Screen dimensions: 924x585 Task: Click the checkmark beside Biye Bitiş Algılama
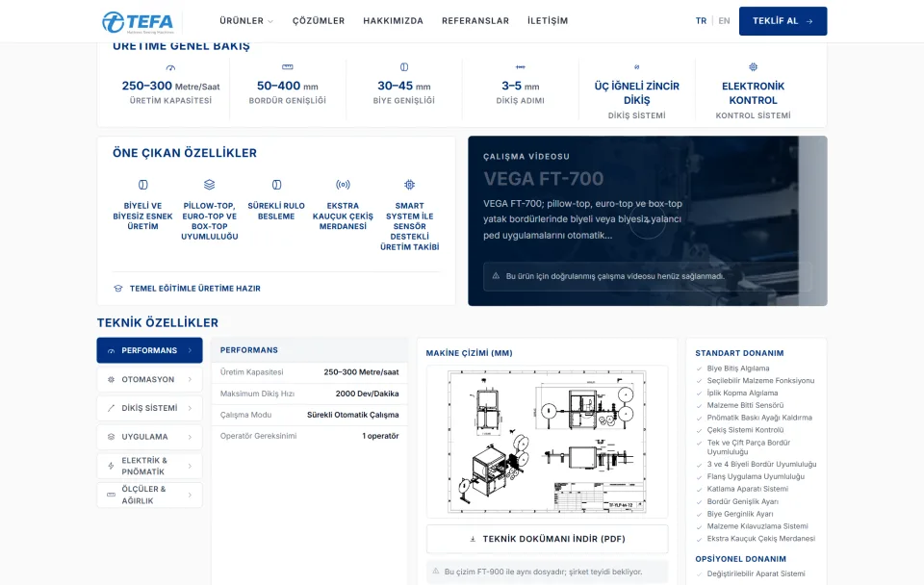(x=700, y=369)
